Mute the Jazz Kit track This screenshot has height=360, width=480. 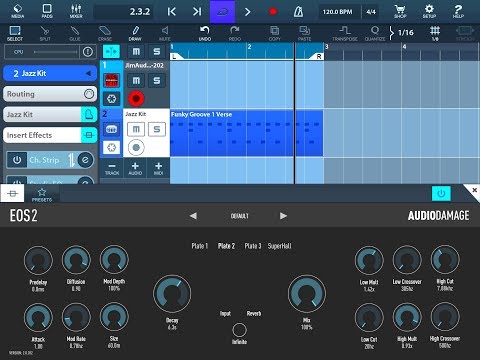point(136,129)
